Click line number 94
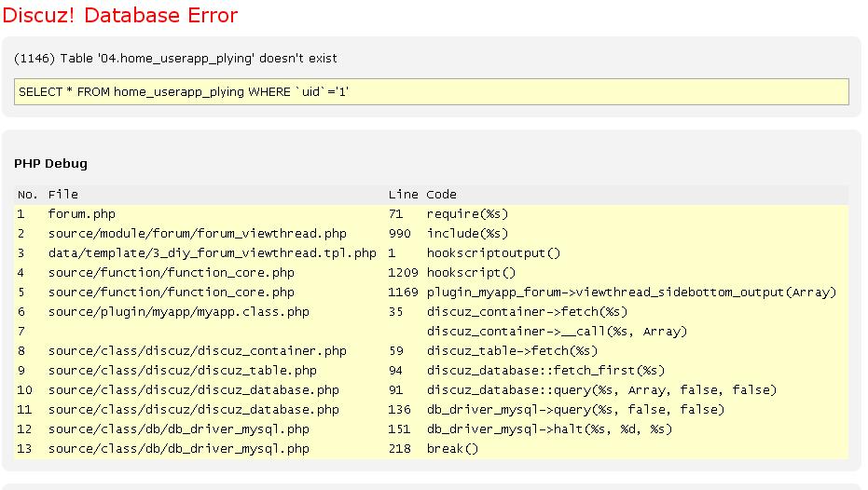868x490 pixels. coord(396,371)
